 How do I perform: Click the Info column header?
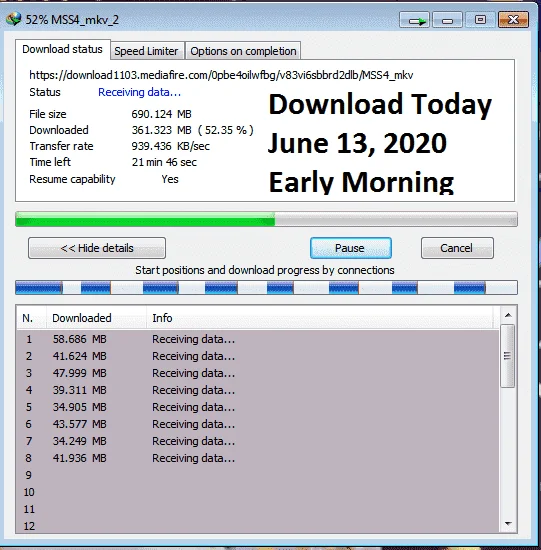[x=319, y=318]
